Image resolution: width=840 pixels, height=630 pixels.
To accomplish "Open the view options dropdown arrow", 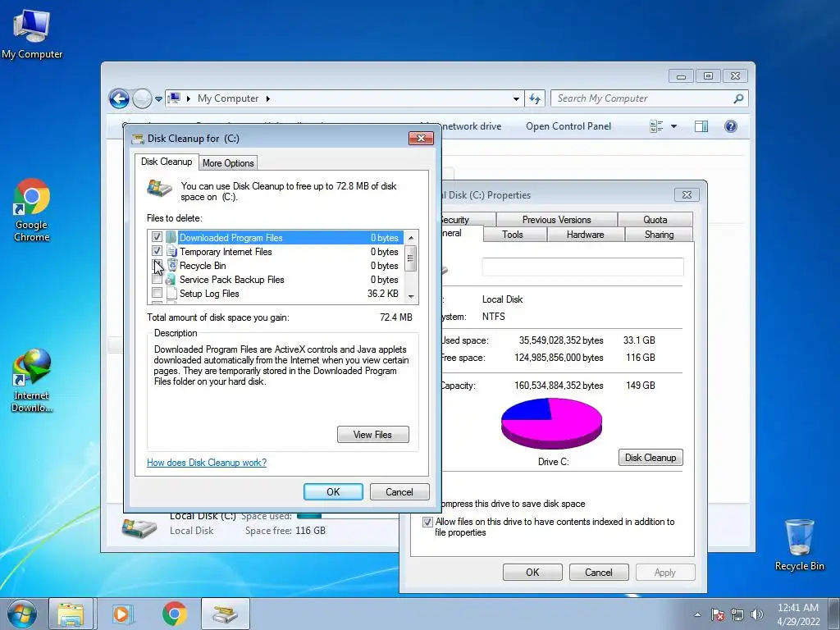I will [674, 126].
